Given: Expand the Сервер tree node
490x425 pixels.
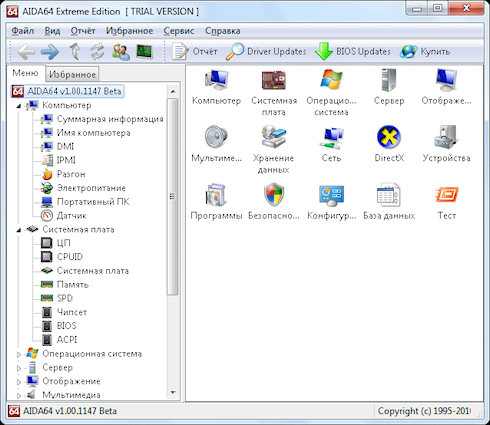Looking at the screenshot, I should pos(19,368).
